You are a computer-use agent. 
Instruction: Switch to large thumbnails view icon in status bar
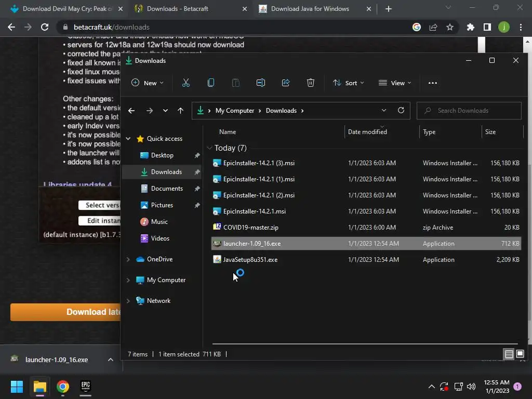tap(520, 354)
